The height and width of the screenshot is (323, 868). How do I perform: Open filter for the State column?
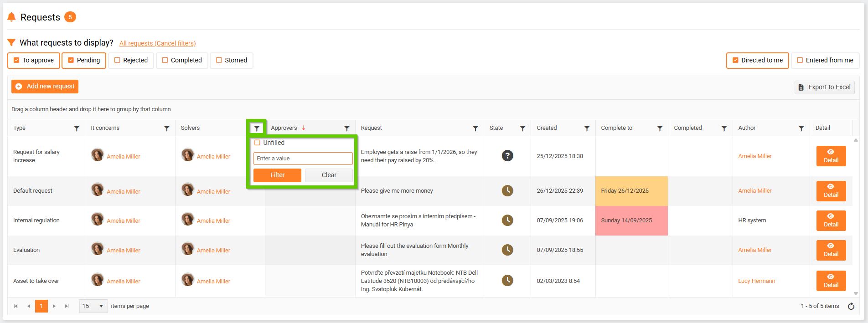[x=522, y=128]
